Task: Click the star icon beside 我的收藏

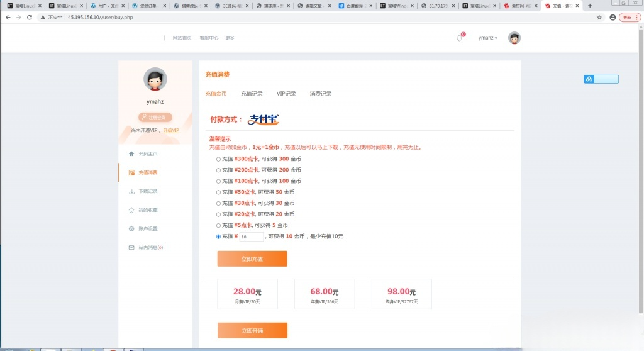Action: (131, 210)
